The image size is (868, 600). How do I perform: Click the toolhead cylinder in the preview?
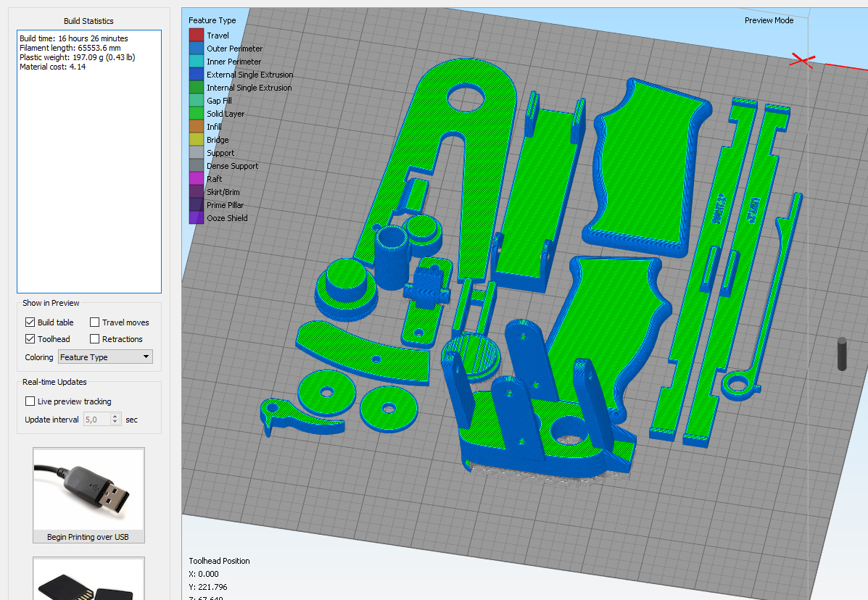(842, 354)
